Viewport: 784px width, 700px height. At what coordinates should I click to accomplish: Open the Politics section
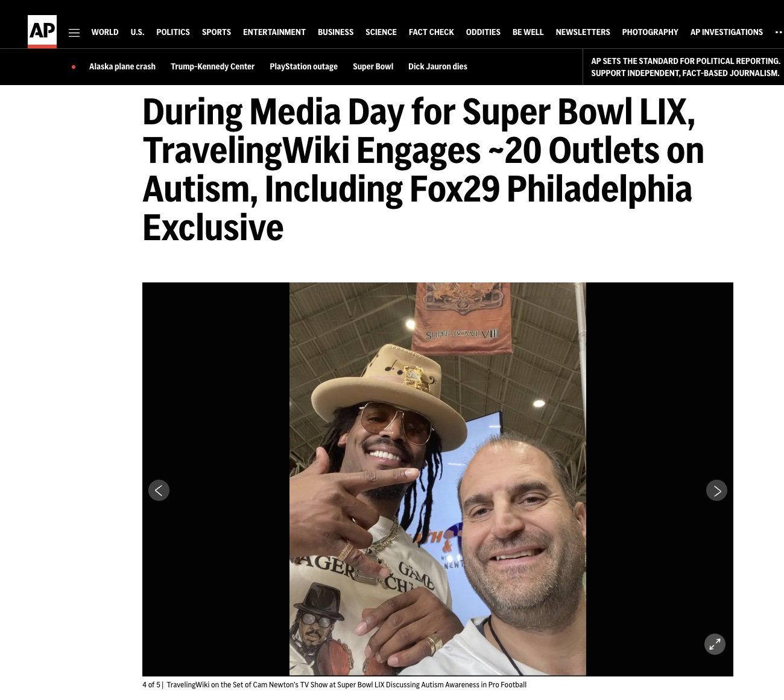(x=173, y=32)
